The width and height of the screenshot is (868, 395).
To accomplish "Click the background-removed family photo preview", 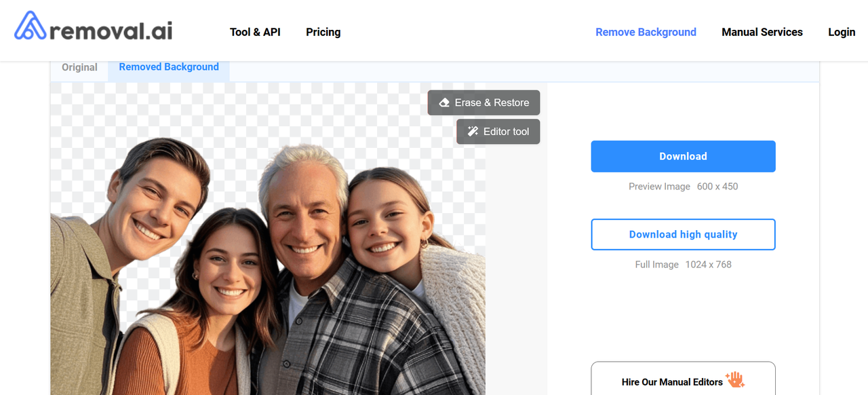I will (x=268, y=239).
